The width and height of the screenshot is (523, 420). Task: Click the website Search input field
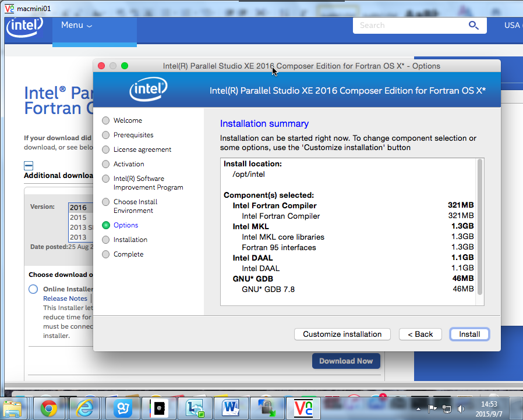(x=408, y=25)
